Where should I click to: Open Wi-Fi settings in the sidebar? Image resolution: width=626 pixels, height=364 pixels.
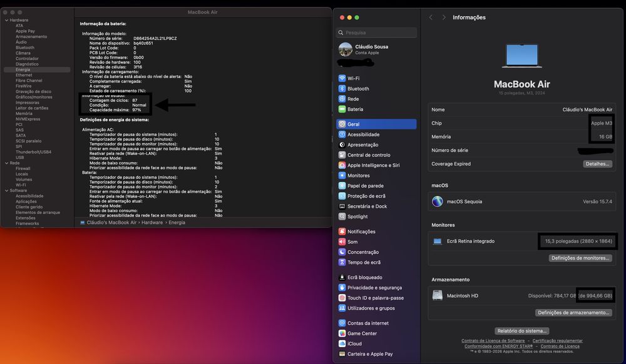376,79
